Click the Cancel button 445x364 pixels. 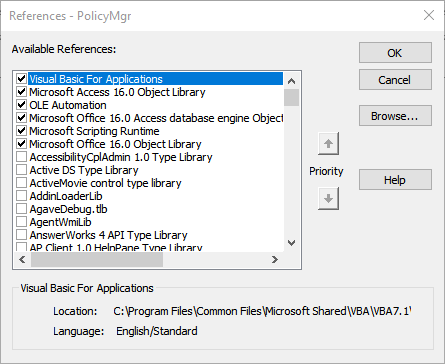click(395, 80)
